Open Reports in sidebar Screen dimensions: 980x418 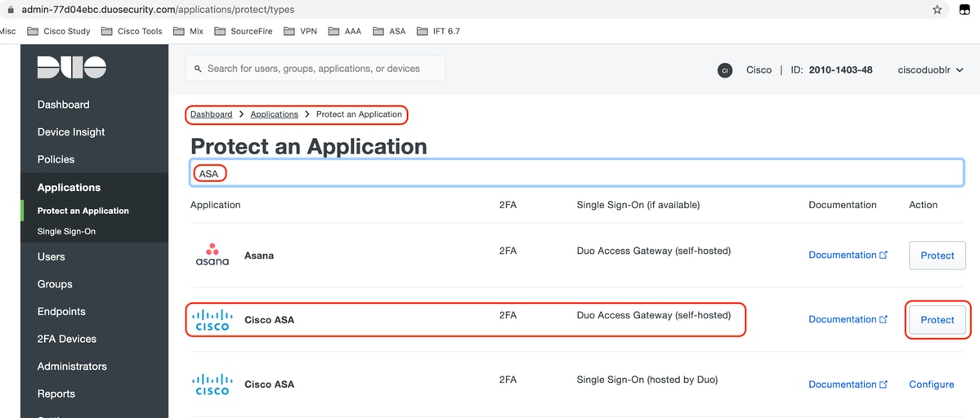coord(56,394)
